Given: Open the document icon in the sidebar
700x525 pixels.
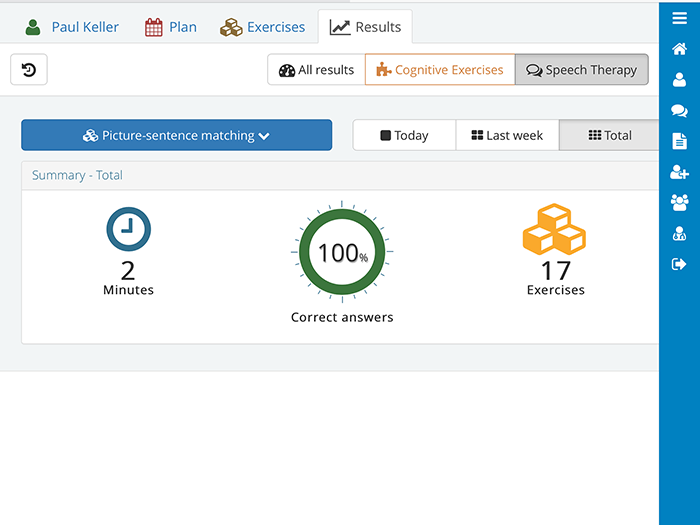Looking at the screenshot, I should 679,142.
